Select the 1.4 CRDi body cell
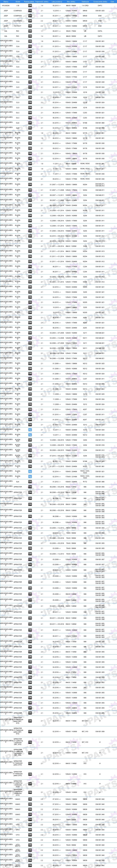Screen dimensions: 117x868 [x=85, y=6]
